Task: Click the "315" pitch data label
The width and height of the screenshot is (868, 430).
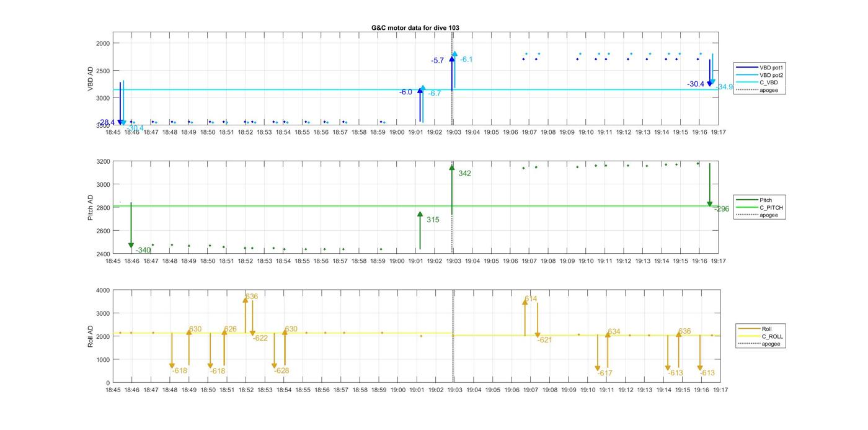Action: pyautogui.click(x=433, y=220)
